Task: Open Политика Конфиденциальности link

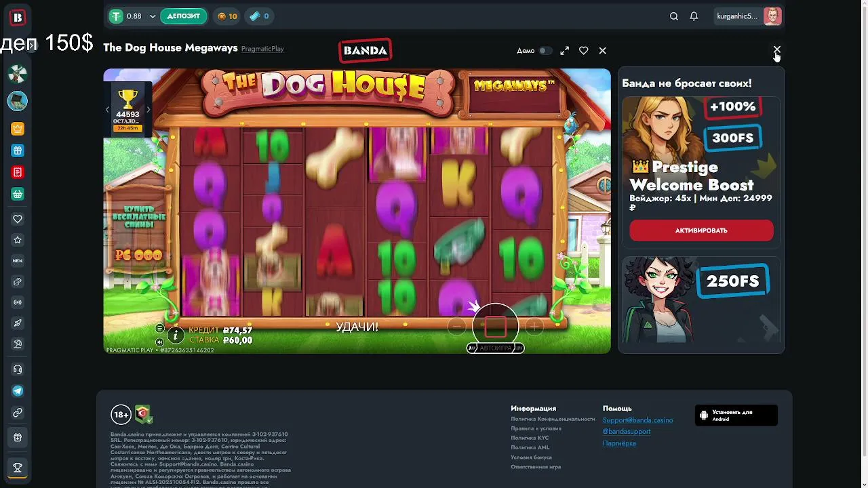Action: (553, 419)
